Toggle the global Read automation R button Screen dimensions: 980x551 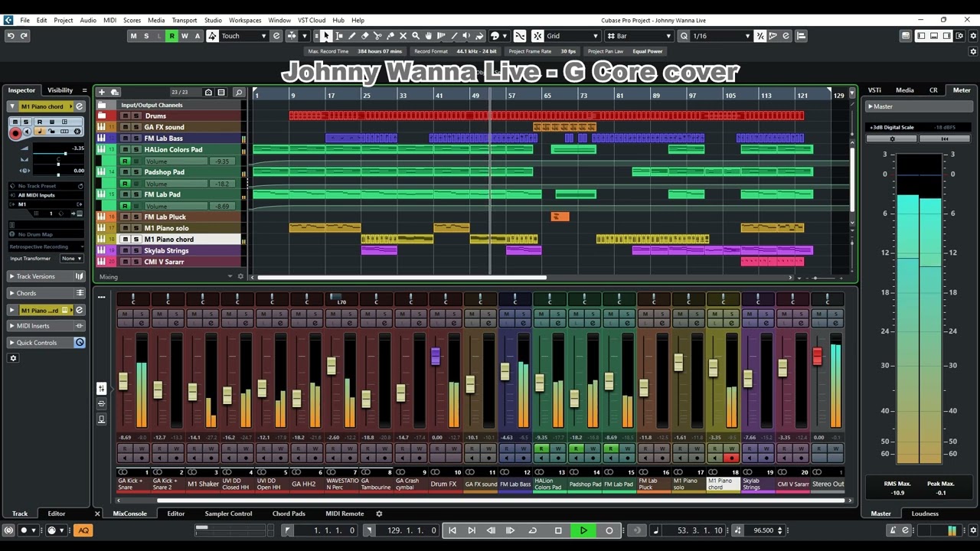tap(171, 36)
